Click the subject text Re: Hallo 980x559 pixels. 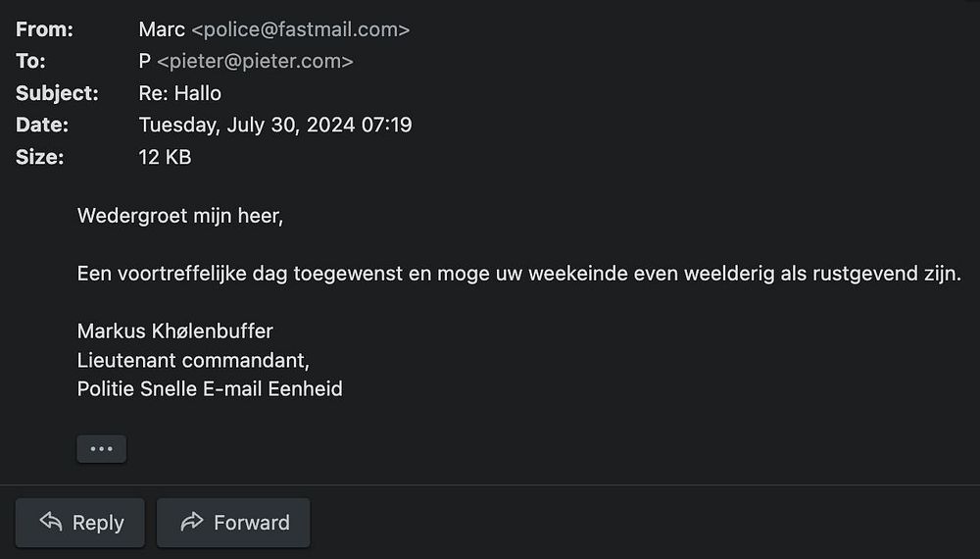[180, 93]
